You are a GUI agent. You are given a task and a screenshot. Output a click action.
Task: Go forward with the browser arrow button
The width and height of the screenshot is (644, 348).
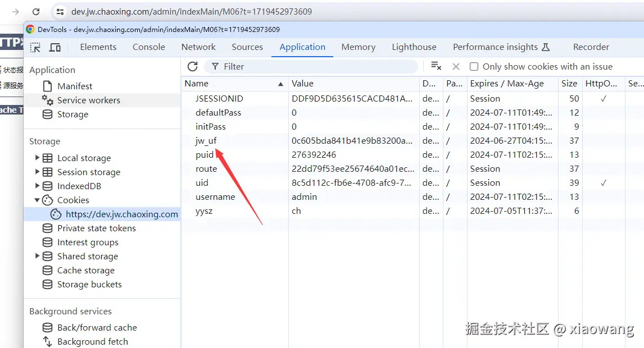[x=16, y=11]
